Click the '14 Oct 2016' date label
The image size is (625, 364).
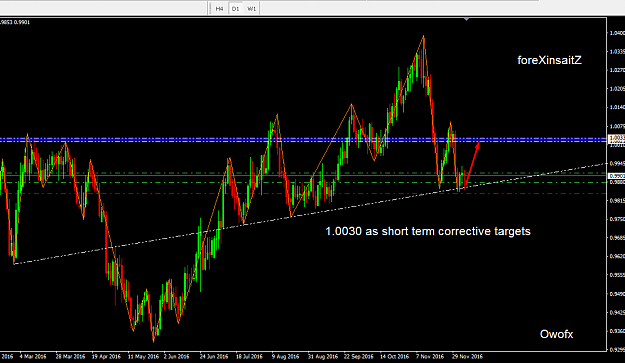pyautogui.click(x=395, y=356)
